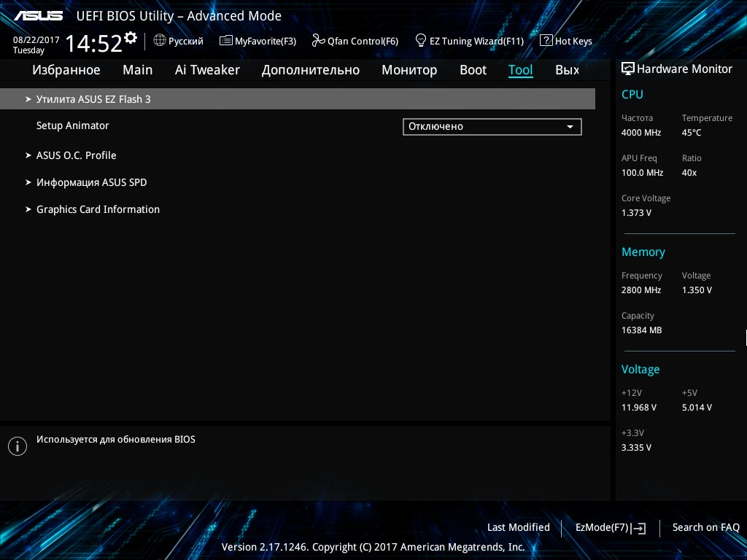Switch to EzMode(F7)
This screenshot has width=747, height=560.
611,528
